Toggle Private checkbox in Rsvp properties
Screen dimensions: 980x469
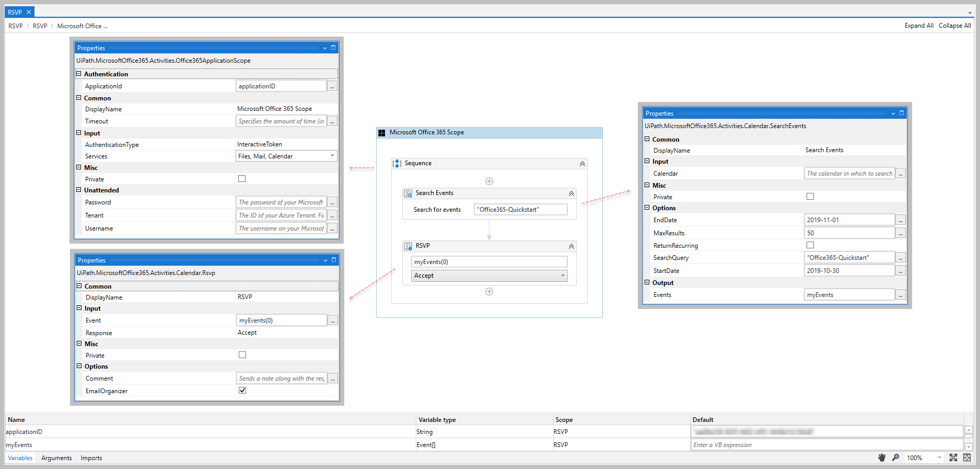pos(242,355)
